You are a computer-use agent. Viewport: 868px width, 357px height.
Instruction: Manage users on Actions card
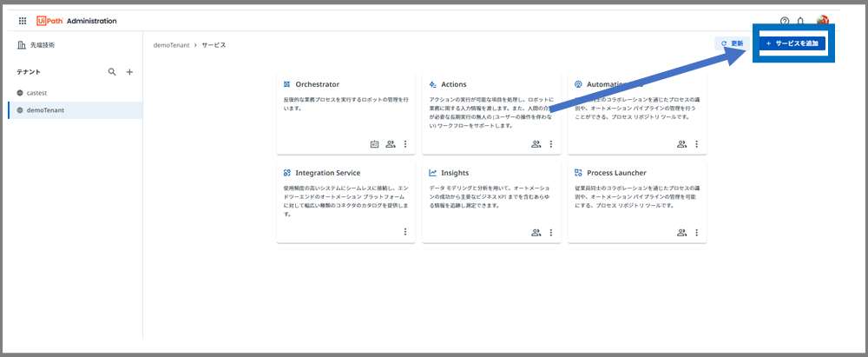tap(536, 144)
